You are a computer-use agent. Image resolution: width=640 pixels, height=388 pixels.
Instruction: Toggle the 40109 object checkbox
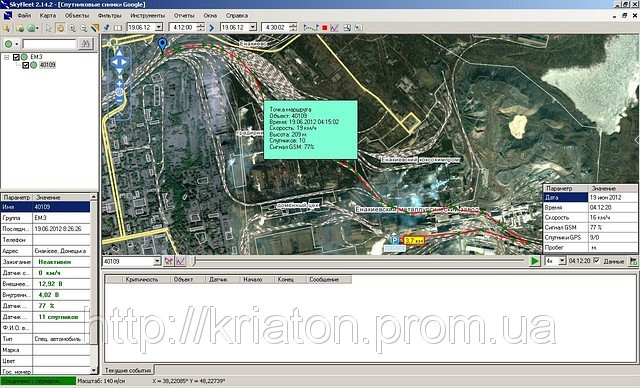tap(26, 65)
